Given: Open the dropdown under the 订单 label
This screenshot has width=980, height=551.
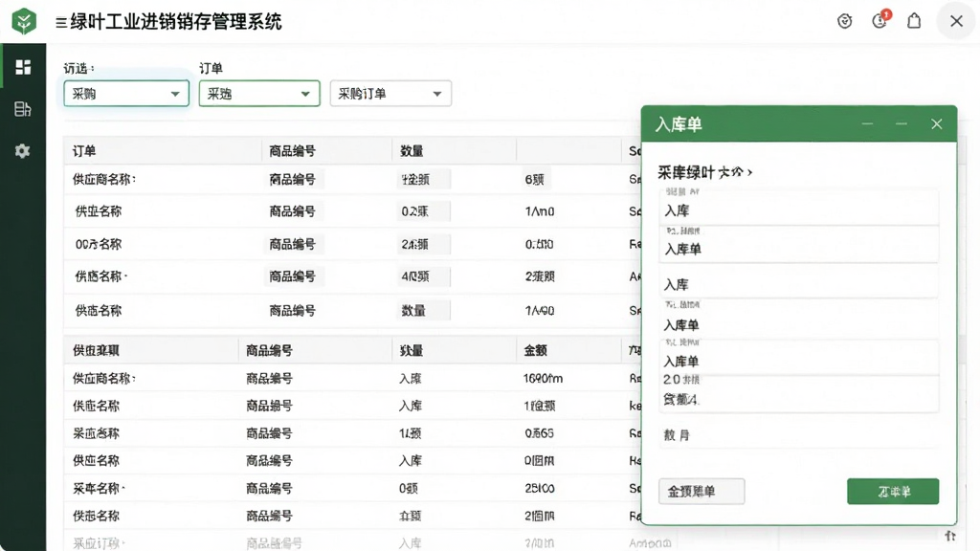Looking at the screenshot, I should point(259,94).
